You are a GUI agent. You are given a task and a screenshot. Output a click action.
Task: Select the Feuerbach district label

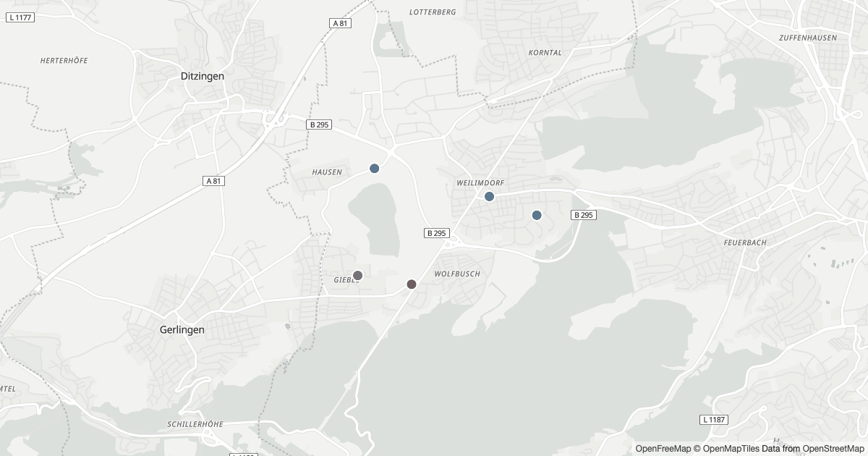[745, 242]
